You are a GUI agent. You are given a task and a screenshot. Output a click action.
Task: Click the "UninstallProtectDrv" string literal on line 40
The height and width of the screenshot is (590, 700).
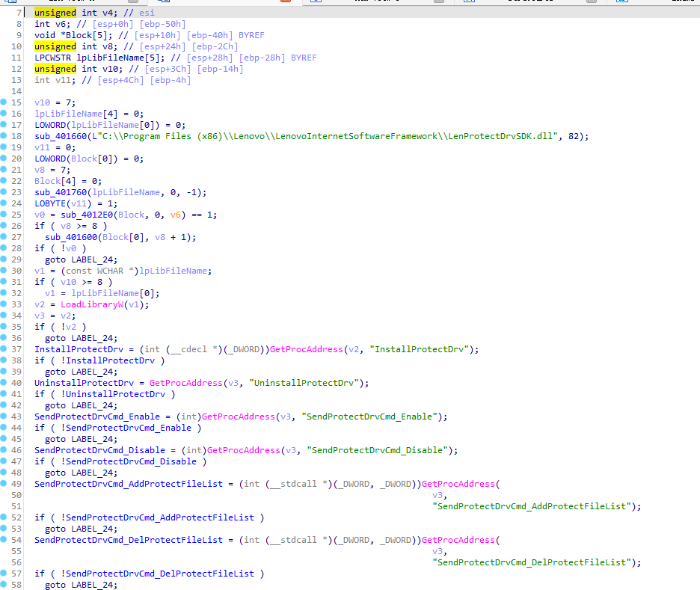click(304, 383)
